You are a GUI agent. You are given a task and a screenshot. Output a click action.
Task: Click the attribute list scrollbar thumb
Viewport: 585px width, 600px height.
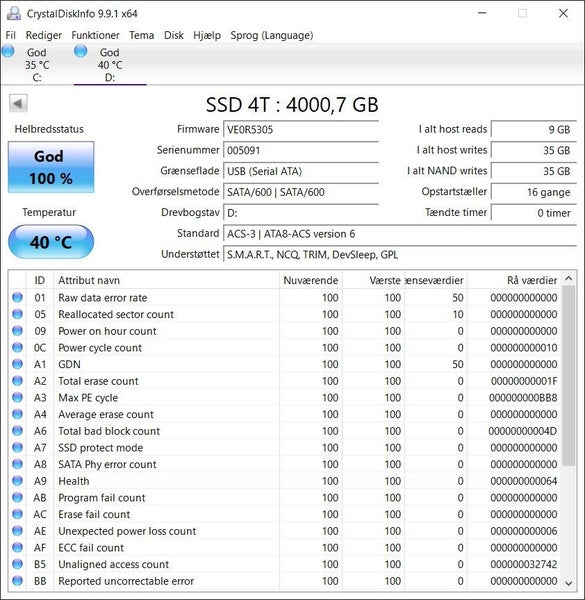click(x=569, y=376)
